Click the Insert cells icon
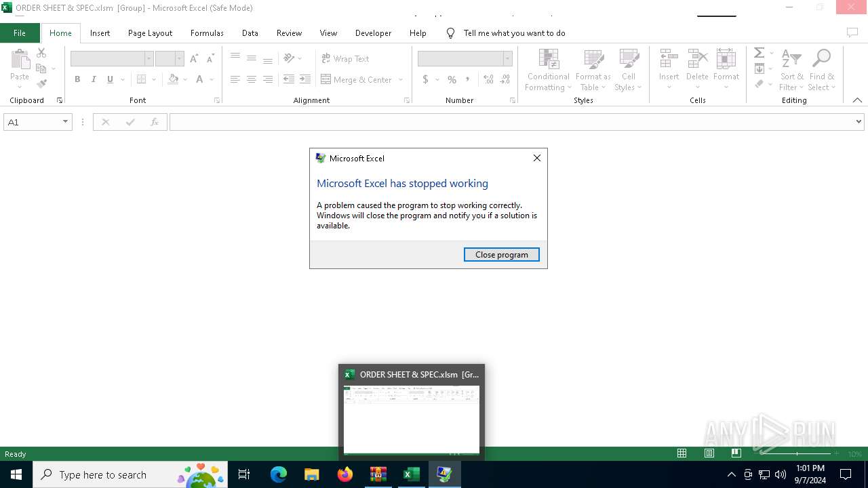Viewport: 868px width, 488px height. pyautogui.click(x=669, y=59)
